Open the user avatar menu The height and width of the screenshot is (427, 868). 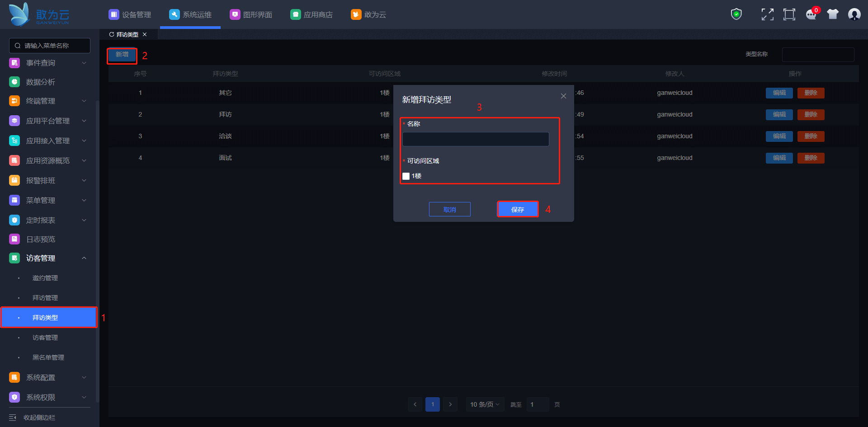(x=854, y=14)
